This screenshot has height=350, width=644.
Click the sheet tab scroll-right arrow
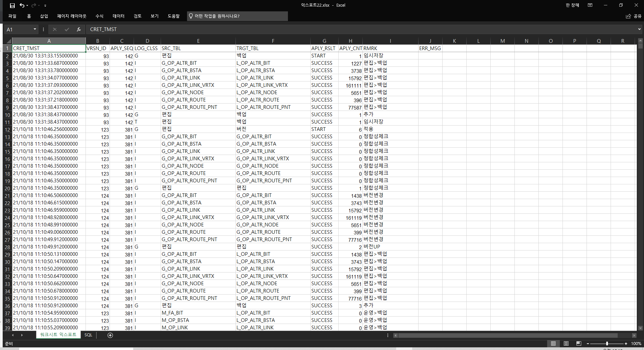pyautogui.click(x=22, y=335)
